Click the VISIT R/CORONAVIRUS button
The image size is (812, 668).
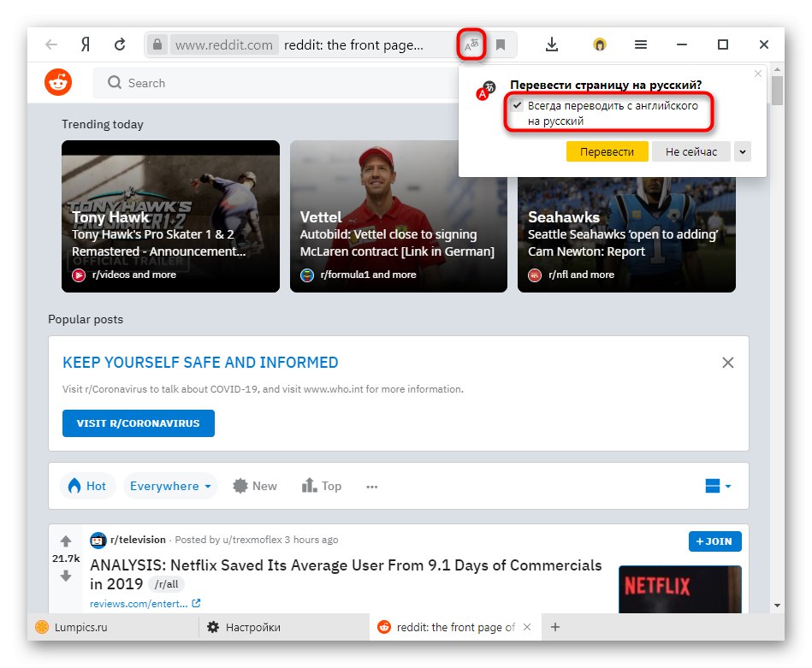tap(138, 423)
